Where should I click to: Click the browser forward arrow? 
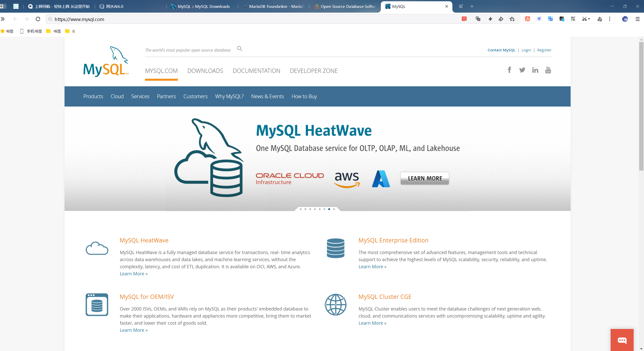[27, 19]
